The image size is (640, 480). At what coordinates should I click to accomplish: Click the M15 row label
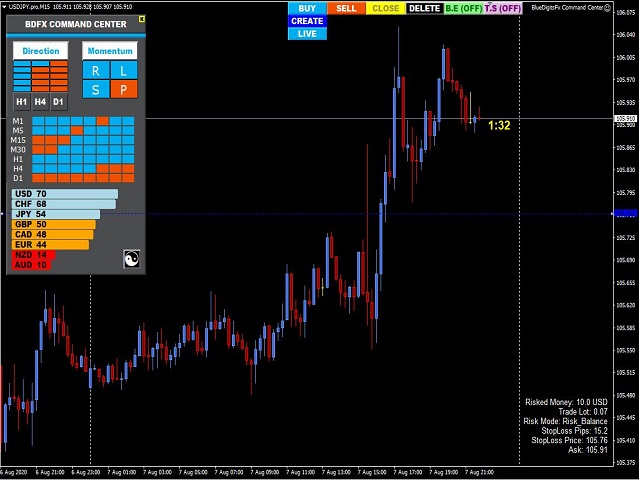[18, 140]
